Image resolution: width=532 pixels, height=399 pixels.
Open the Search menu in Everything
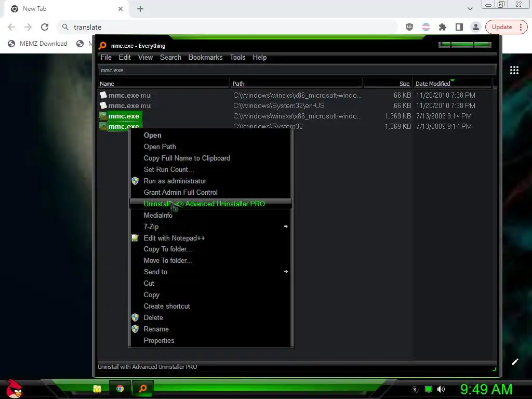170,57
